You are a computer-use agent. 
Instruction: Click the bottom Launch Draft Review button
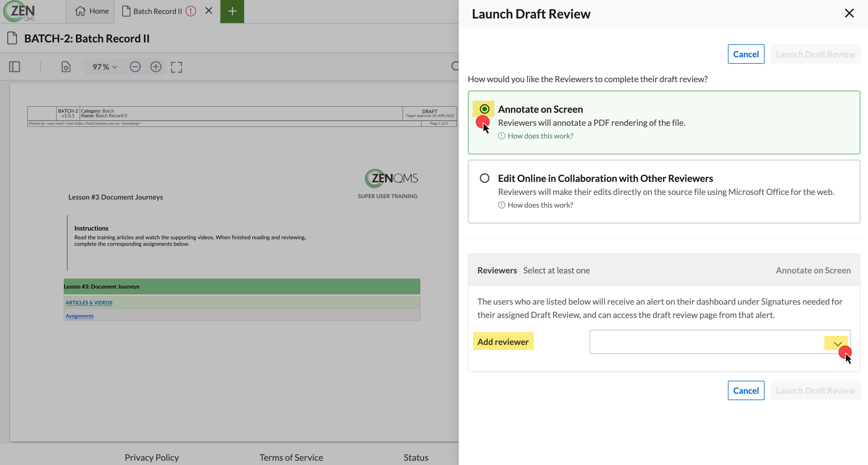click(816, 390)
